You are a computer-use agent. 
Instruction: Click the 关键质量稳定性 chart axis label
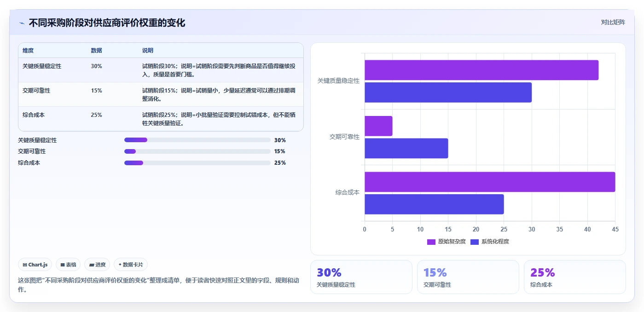pyautogui.click(x=338, y=81)
